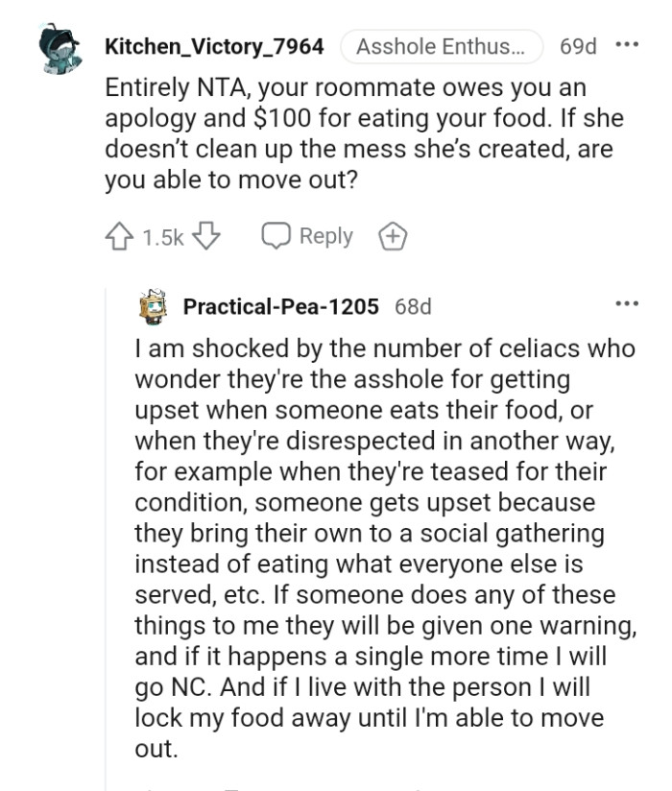Select the Asshole Enthusiast flair badge
672x791 pixels.
441,44
